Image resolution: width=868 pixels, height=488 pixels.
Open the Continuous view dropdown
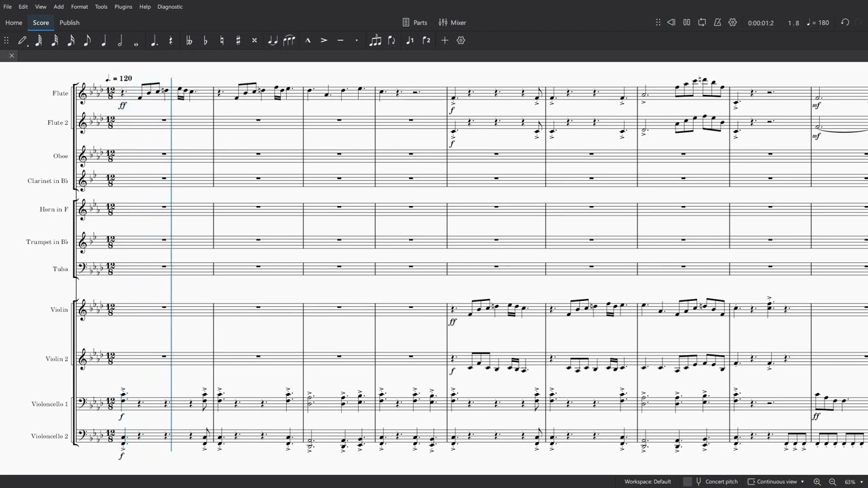776,482
